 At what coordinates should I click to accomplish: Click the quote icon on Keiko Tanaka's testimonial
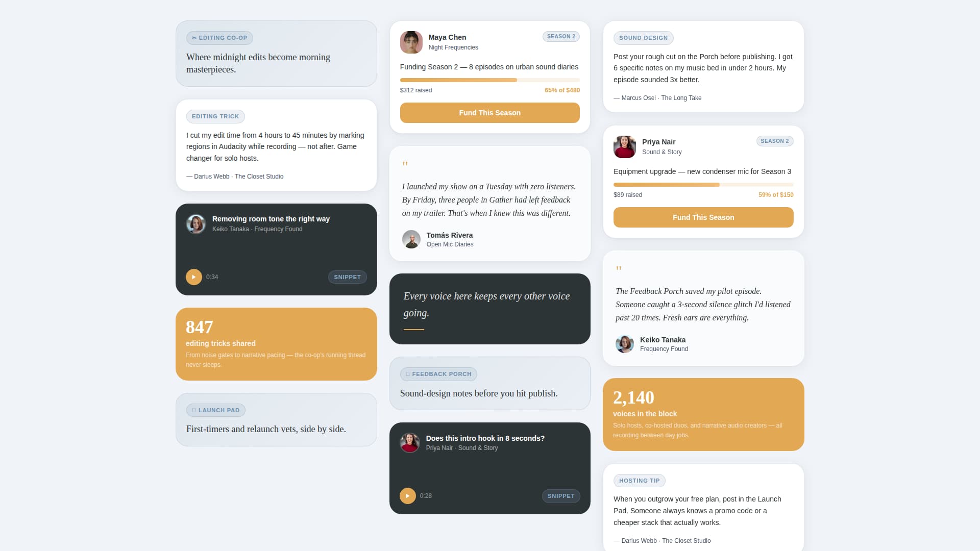619,268
